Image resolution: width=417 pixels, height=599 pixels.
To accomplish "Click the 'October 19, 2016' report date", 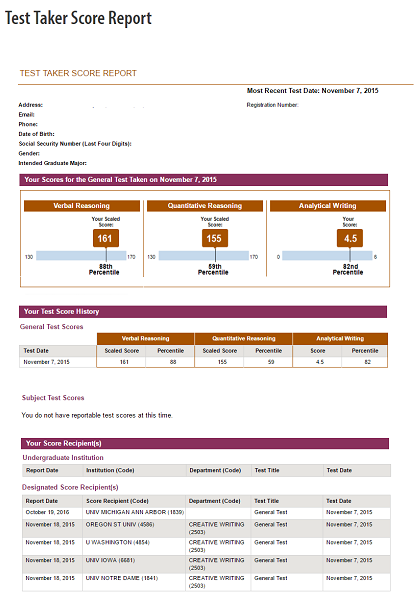I will [x=47, y=512].
